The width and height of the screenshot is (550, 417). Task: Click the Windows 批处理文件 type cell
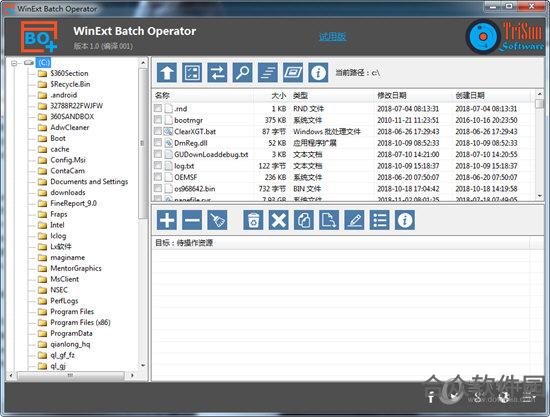click(x=327, y=132)
